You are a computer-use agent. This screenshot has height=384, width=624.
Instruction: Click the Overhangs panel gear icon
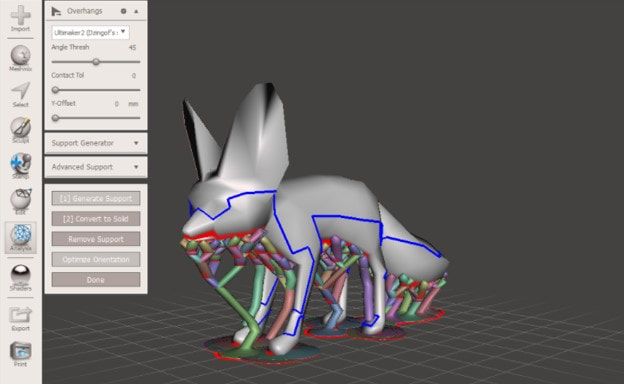point(123,11)
